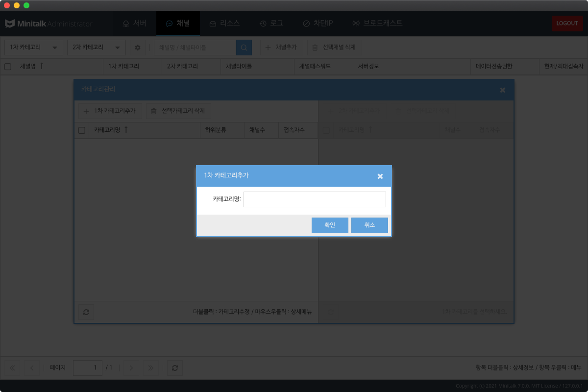Click 선택카테고리 삭제 button

pyautogui.click(x=178, y=111)
